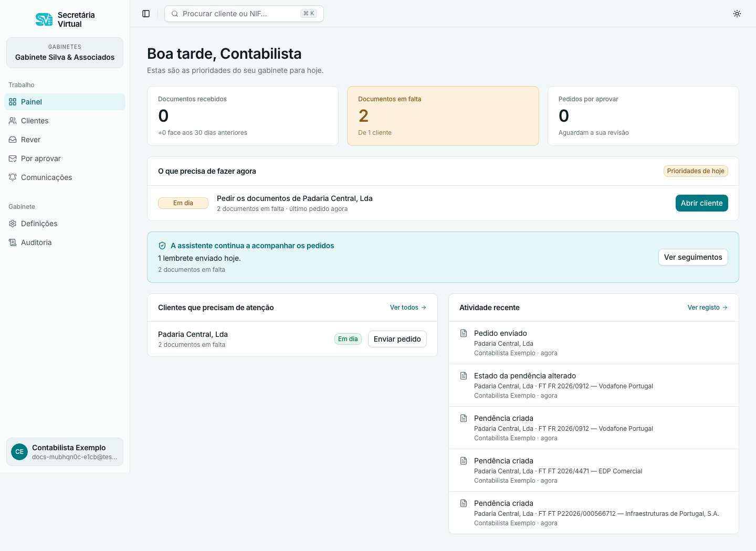This screenshot has width=756, height=551.
Task: Click the Clientes people icon
Action: 13,121
